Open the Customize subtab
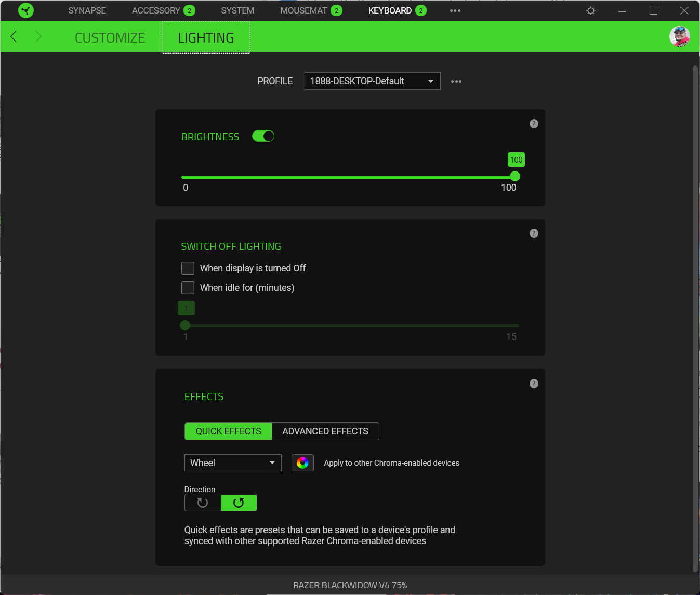The height and width of the screenshot is (595, 700). coord(110,37)
